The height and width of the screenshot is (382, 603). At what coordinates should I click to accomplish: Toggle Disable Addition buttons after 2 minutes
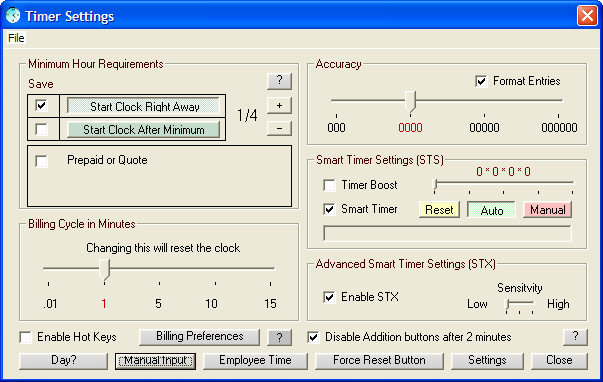(x=313, y=337)
